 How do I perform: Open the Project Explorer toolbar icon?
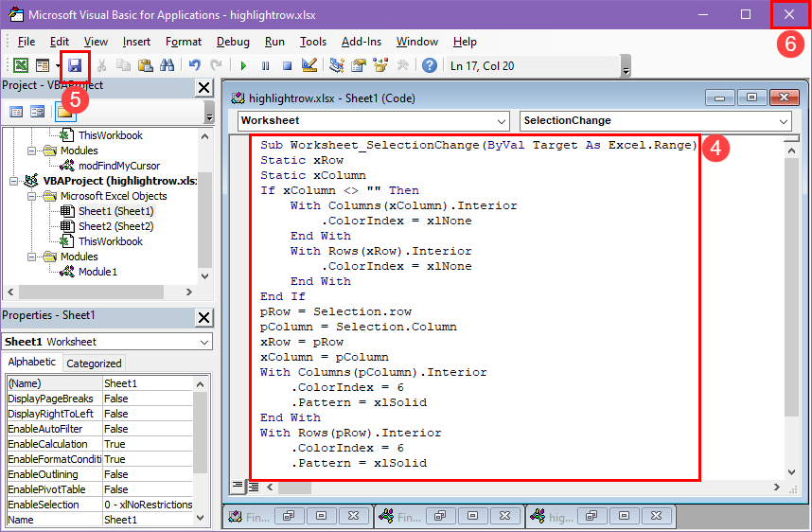tap(337, 65)
